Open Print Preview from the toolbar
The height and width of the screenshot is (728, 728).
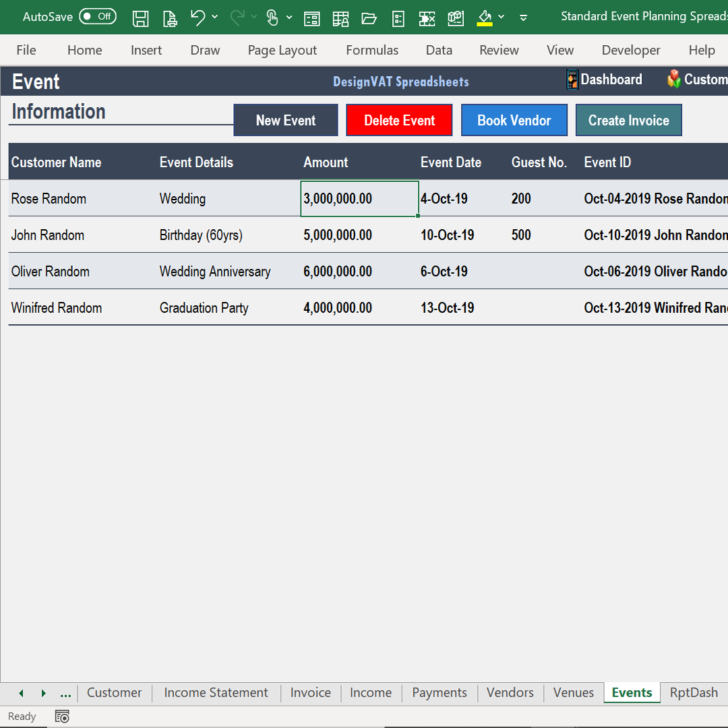(170, 18)
